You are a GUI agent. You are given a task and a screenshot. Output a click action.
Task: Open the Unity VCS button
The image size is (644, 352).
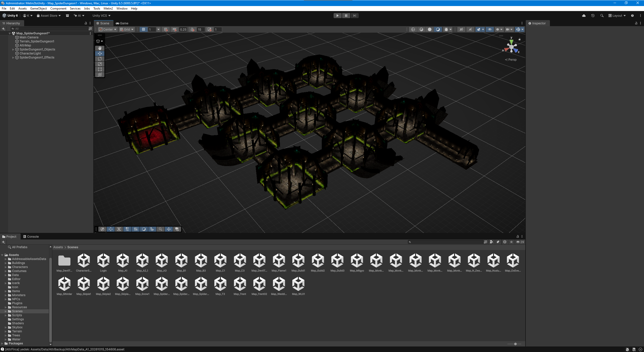pos(101,16)
